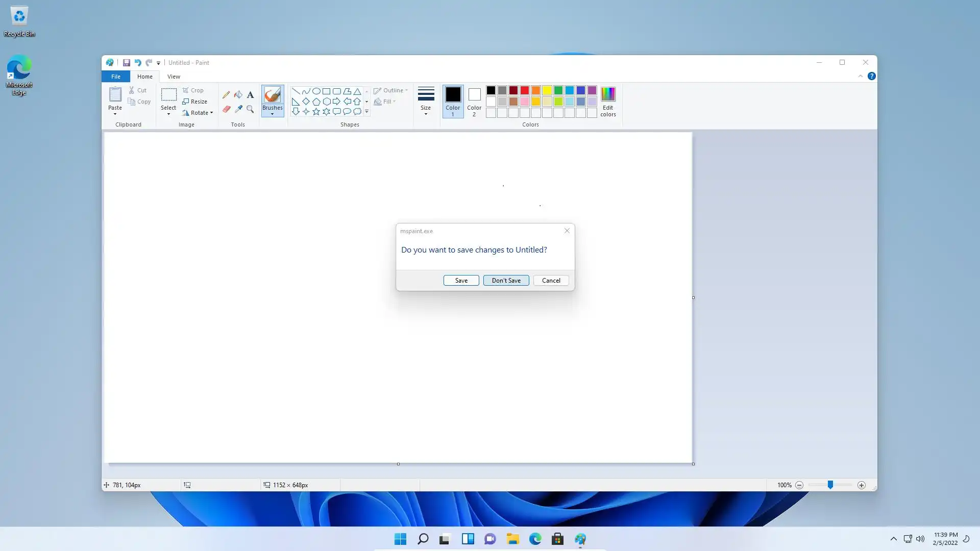Click the Magnifier tool
The height and width of the screenshot is (551, 980).
[x=250, y=109]
